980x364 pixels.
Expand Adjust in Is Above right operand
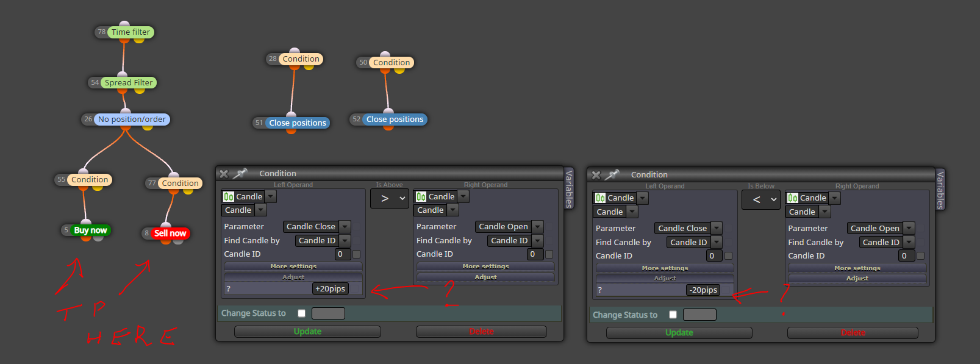click(x=485, y=277)
